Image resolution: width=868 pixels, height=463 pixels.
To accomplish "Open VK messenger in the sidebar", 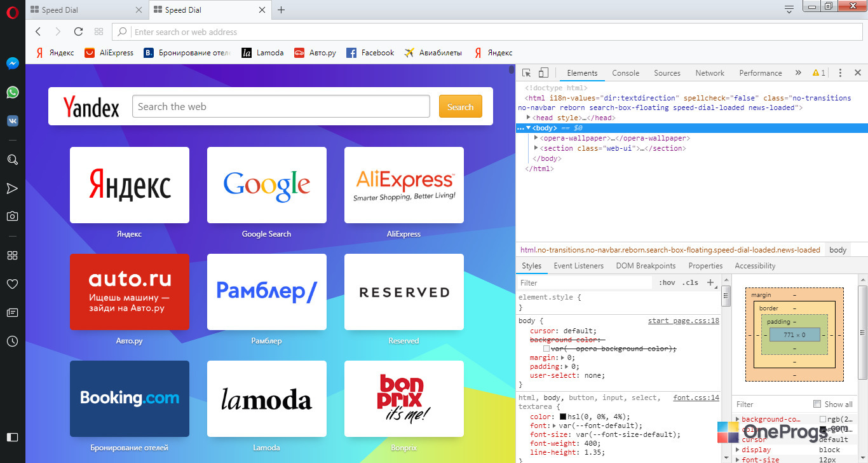I will [12, 121].
